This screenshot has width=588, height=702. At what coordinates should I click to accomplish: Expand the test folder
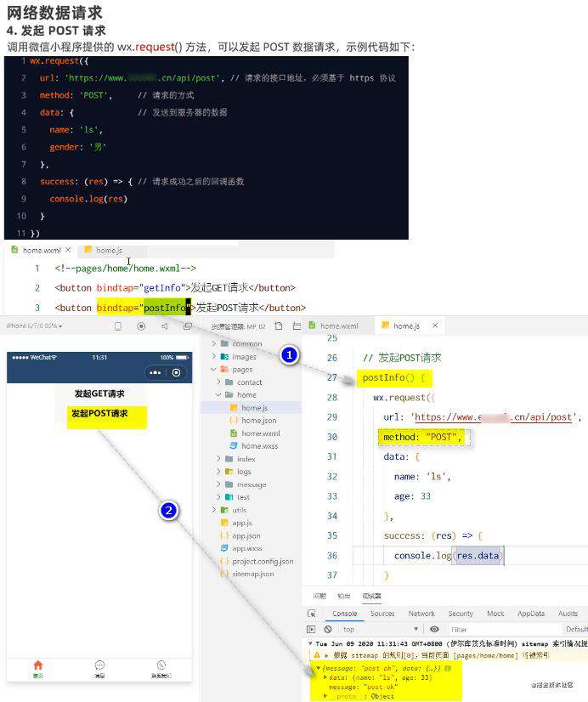[218, 497]
